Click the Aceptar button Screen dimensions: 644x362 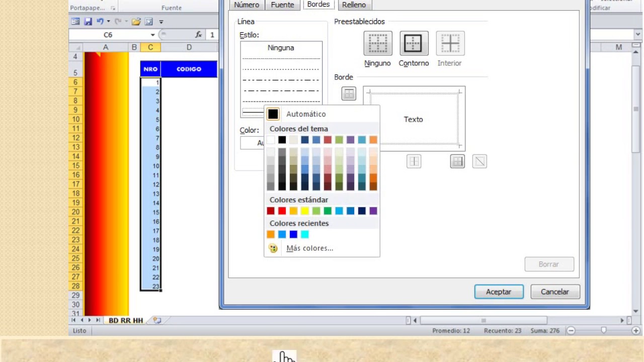coord(499,292)
